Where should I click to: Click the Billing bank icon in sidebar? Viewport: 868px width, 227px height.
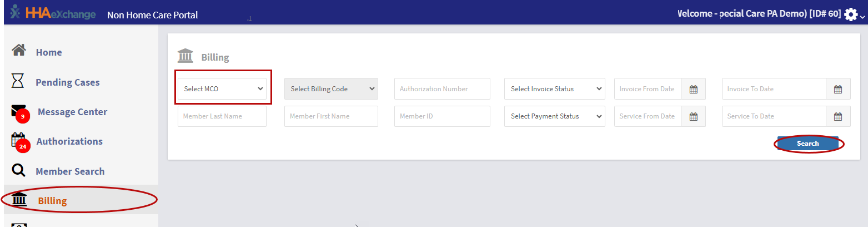(19, 200)
